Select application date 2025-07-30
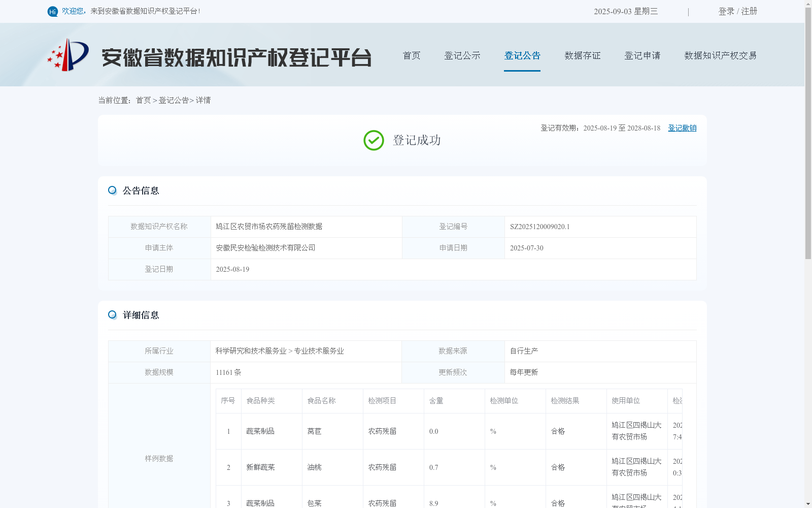 (x=527, y=248)
